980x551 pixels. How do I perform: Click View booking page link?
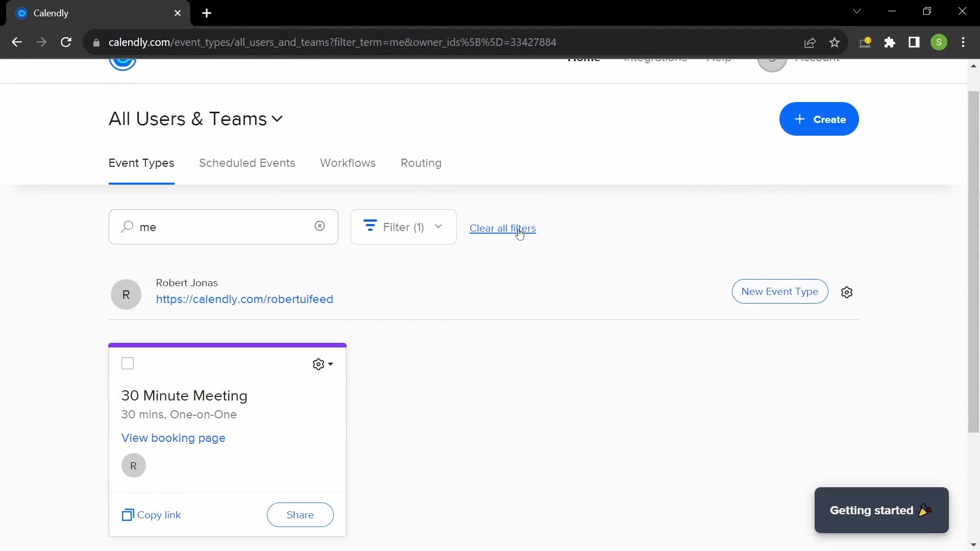174,438
